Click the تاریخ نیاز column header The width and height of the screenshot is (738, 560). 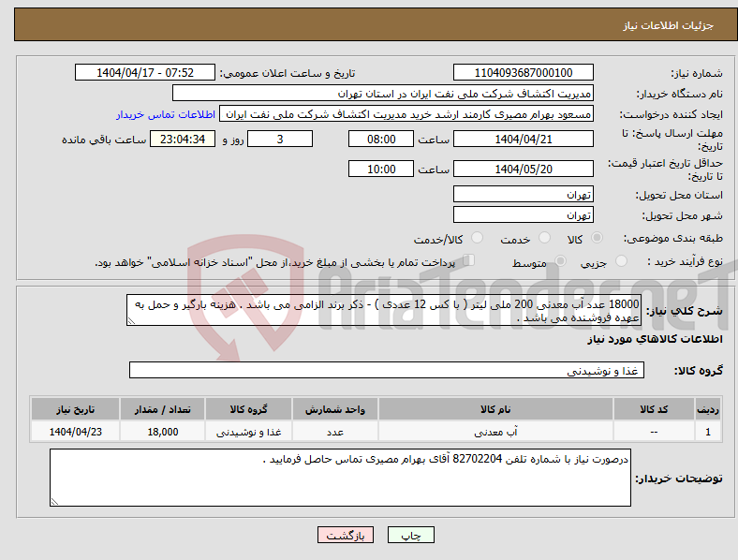pos(75,409)
